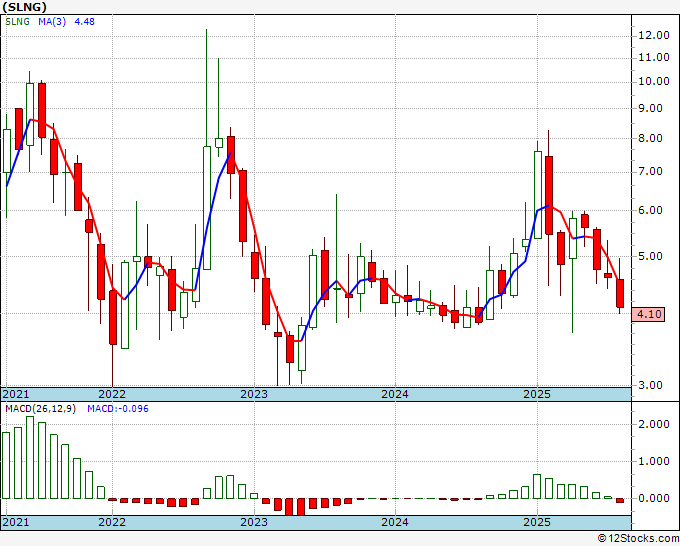680x546 pixels.
Task: Click the MACD:-0.096 value readout
Action: [116, 410]
